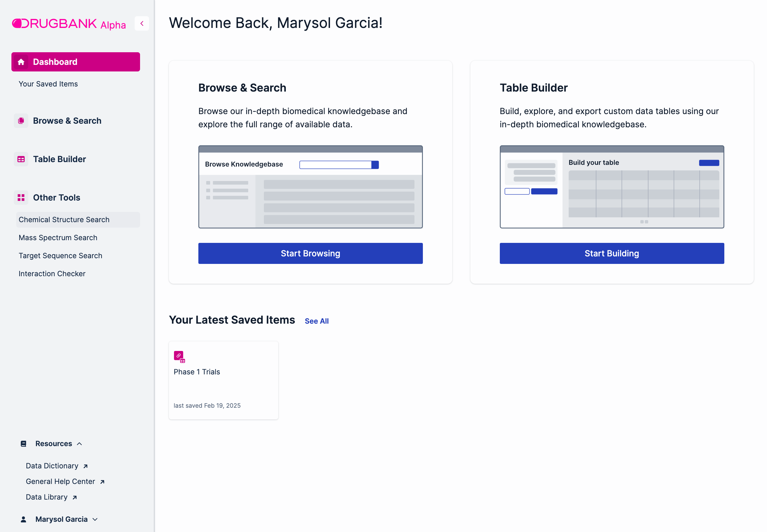This screenshot has height=532, width=767.
Task: Click the Phase 1 Trials saved item icon
Action: pos(179,357)
